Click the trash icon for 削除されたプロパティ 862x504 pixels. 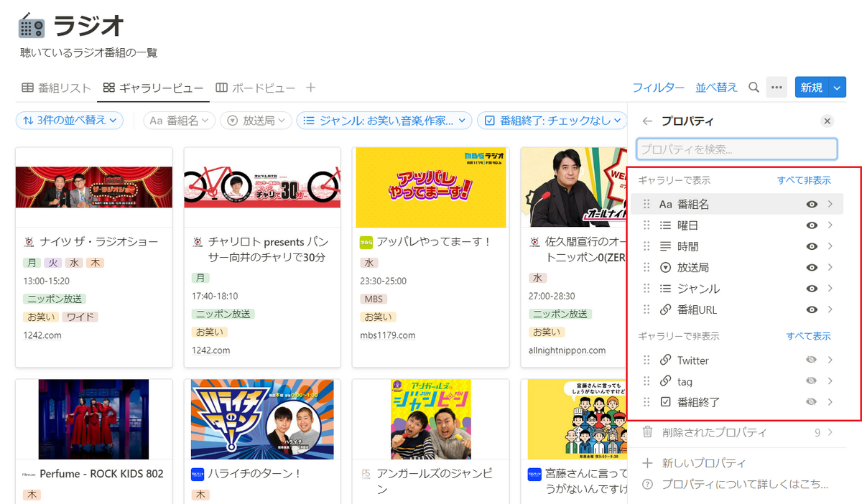(647, 432)
